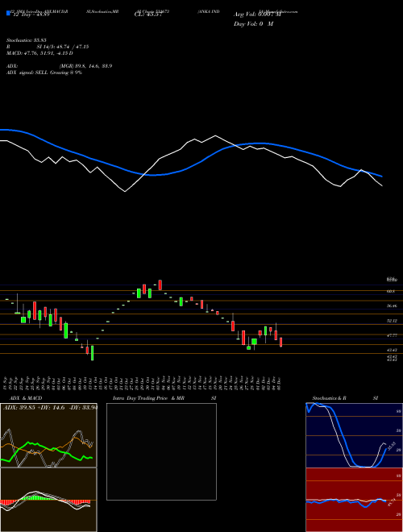Click the '(MGR) 39.8, 14.6, 33.9' ADX values
Image resolution: width=403 pixels, height=532 pixels.
tap(85, 66)
